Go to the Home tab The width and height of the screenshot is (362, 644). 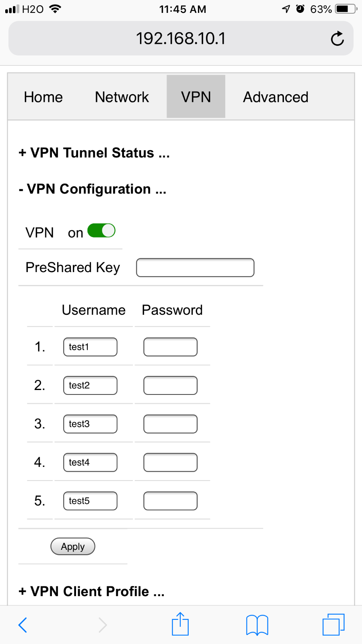pyautogui.click(x=43, y=97)
